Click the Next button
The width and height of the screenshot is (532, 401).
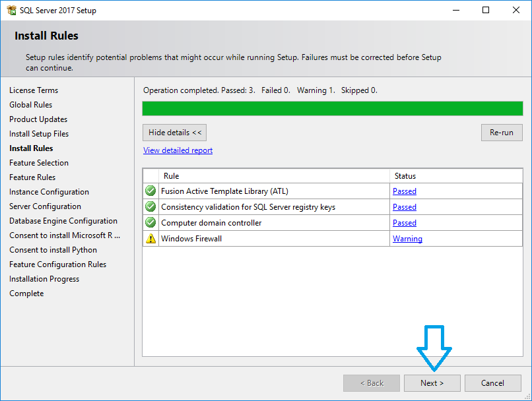pos(432,383)
